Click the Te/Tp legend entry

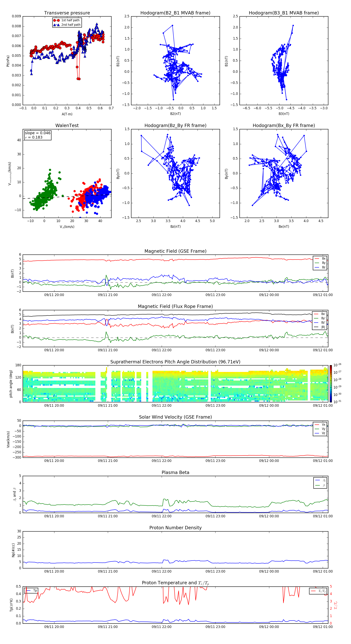point(318,591)
